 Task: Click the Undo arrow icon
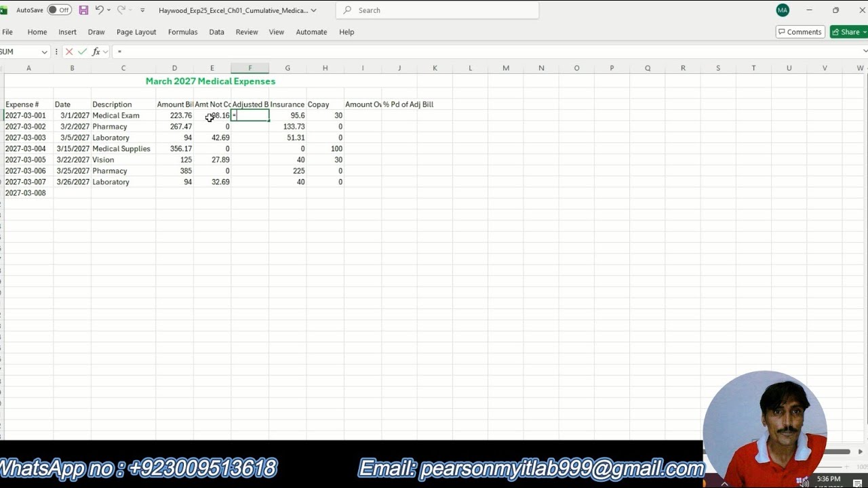pos(99,10)
